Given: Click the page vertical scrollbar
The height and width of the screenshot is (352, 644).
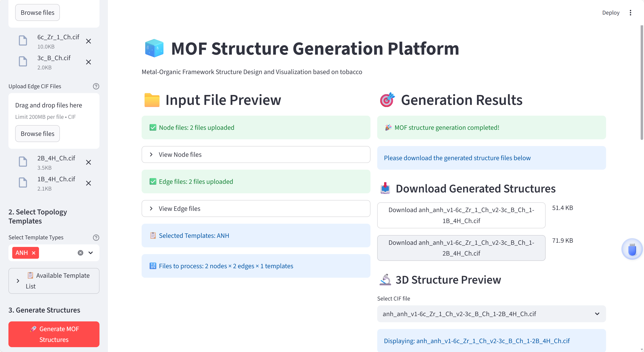Looking at the screenshot, I should point(641,83).
